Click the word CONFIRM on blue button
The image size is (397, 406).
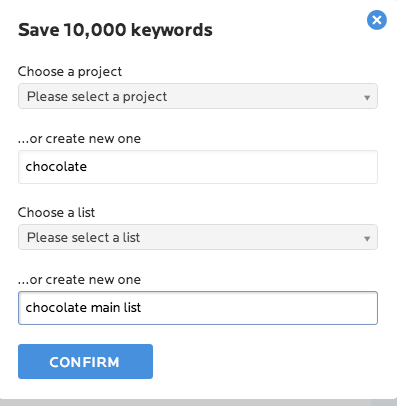point(84,362)
